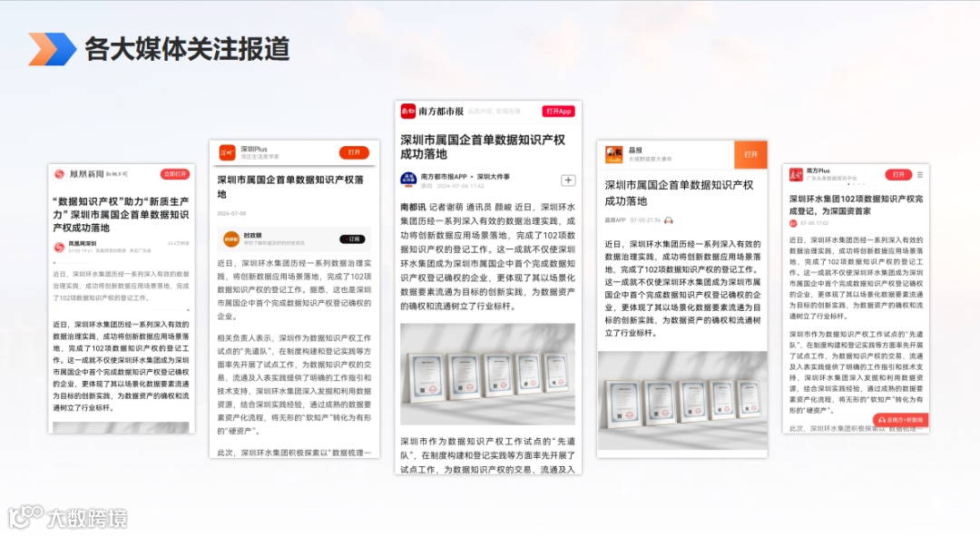Tap the orange 打开 button on 晶报 card
The image size is (980, 536).
pos(750,154)
